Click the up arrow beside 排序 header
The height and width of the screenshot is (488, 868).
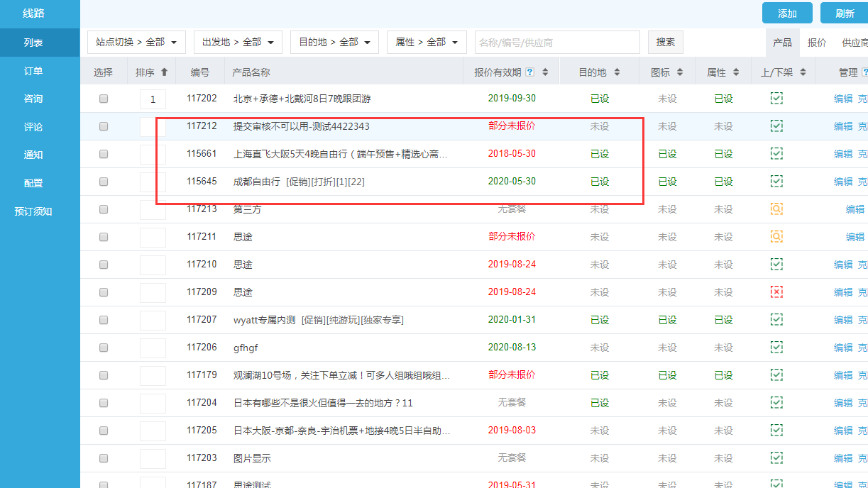(x=165, y=72)
